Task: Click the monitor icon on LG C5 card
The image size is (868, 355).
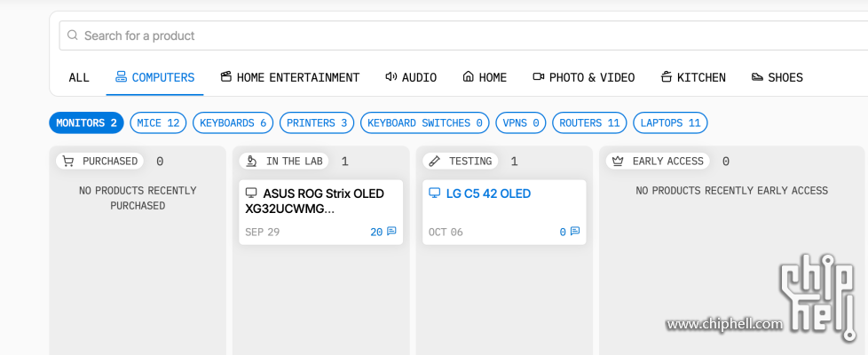Action: pyautogui.click(x=434, y=193)
